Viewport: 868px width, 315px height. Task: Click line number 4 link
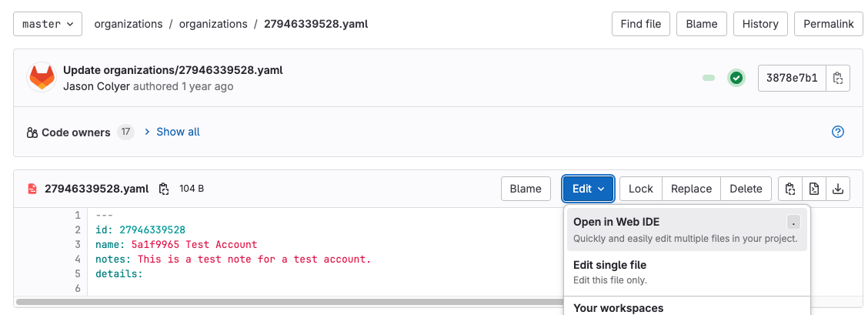(x=78, y=259)
